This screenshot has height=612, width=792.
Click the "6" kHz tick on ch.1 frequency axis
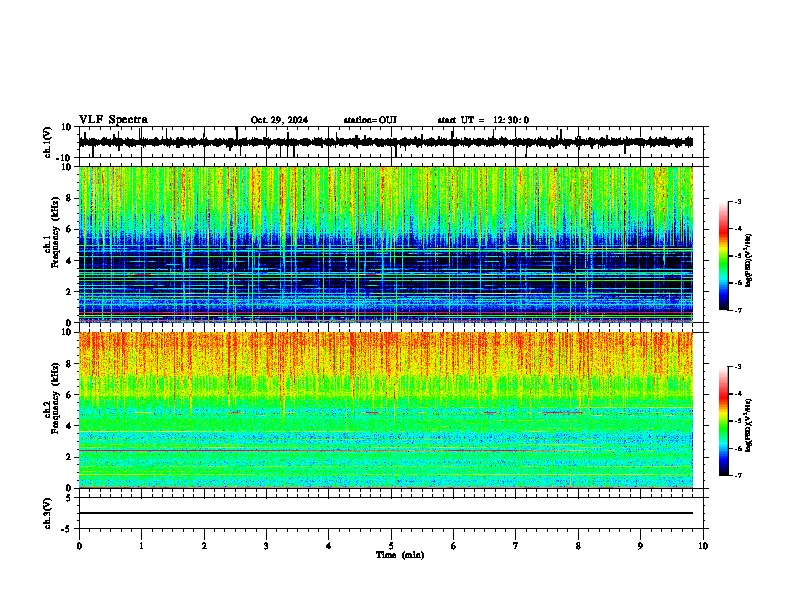point(69,229)
